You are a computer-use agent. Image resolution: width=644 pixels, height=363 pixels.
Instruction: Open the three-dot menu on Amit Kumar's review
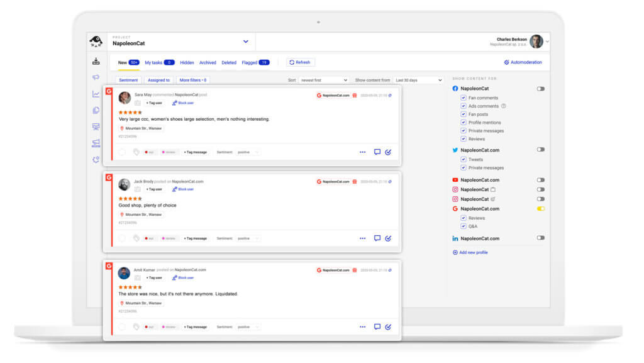[363, 327]
